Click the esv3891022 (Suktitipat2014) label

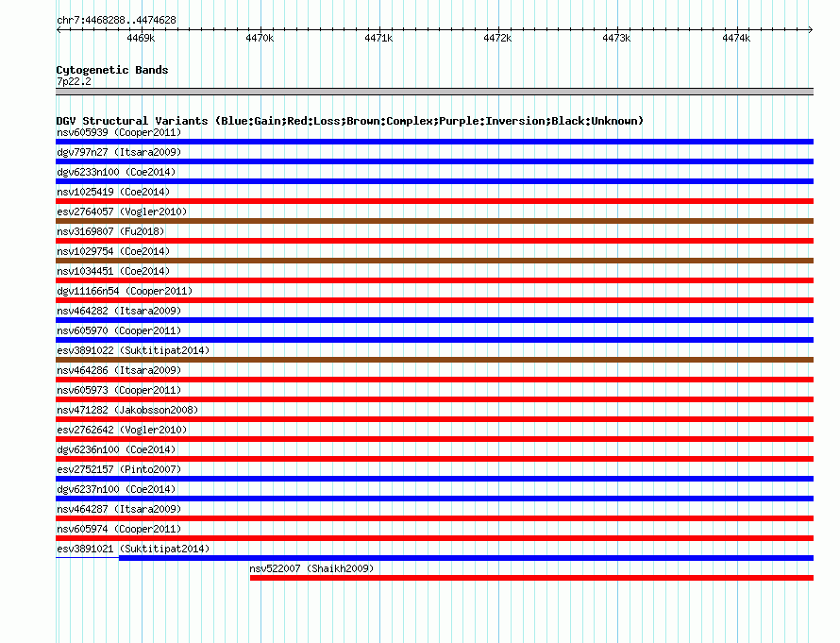[x=133, y=350]
